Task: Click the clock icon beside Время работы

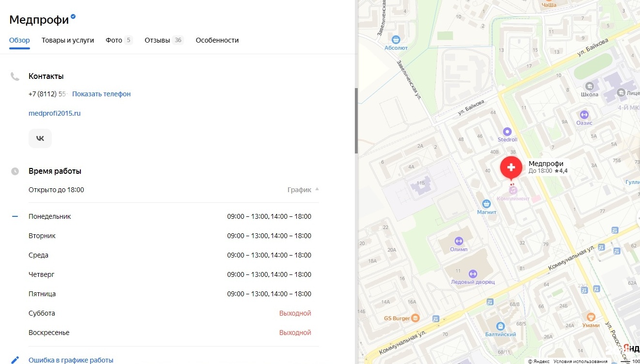Action: click(x=15, y=171)
